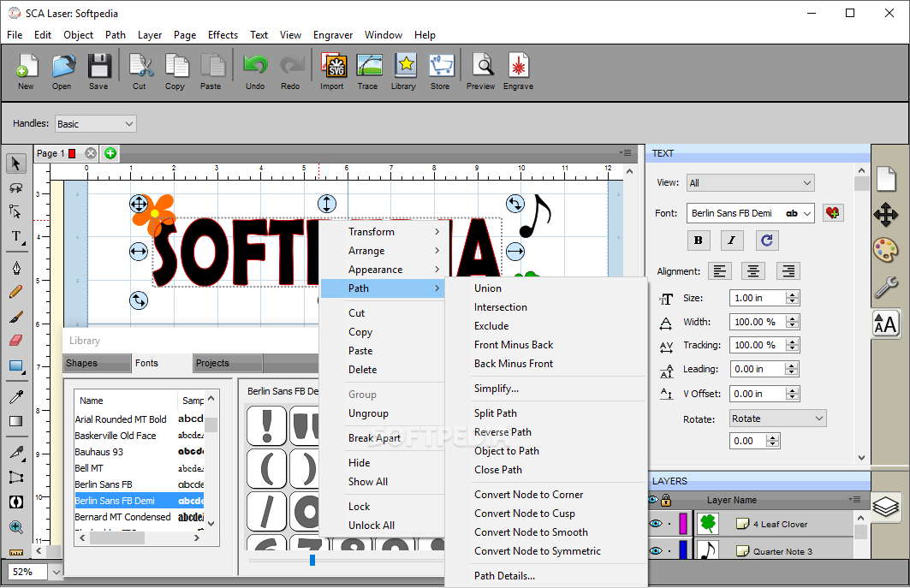
Task: Set left text alignment
Action: [720, 271]
